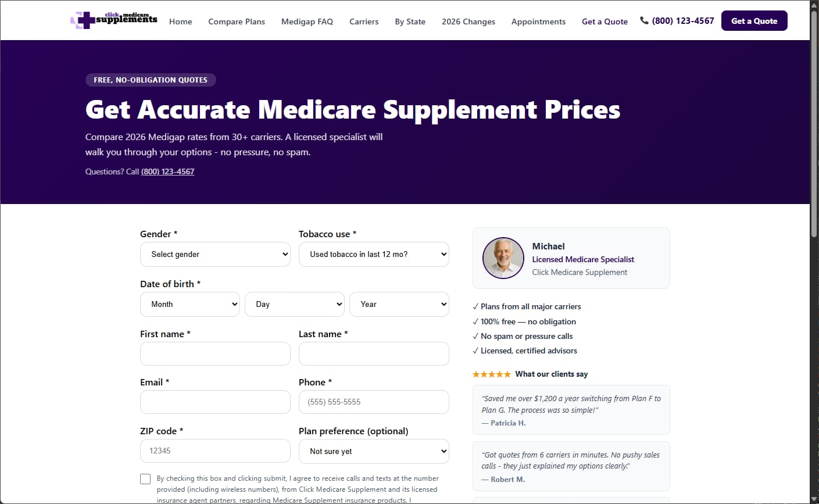819x504 pixels.
Task: Select the ZIP code input box
Action: 215,451
